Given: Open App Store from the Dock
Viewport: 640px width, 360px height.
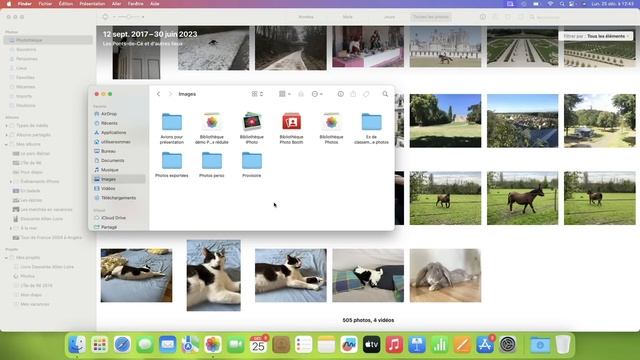Looking at the screenshot, I should tap(485, 345).
